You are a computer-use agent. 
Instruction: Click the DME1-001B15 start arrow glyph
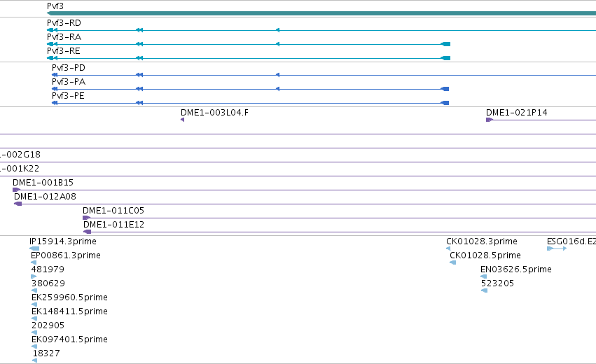click(16, 190)
